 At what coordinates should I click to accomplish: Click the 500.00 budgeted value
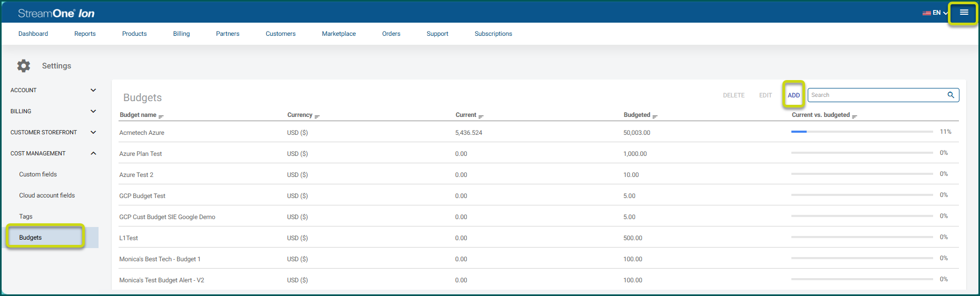point(633,238)
